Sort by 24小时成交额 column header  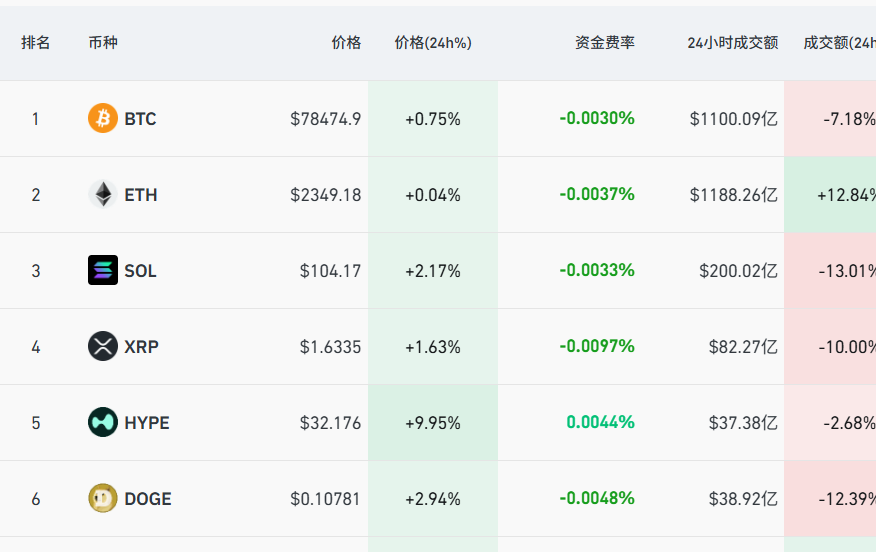732,43
